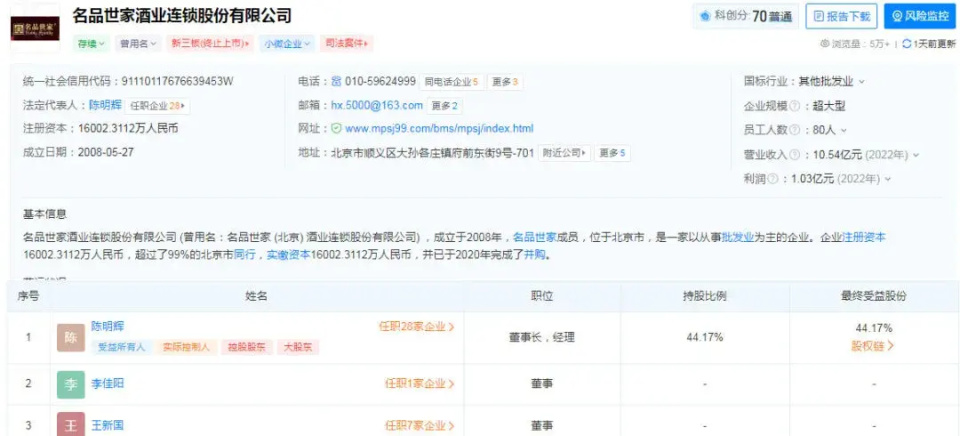Open the 股权链 link
The width and height of the screenshot is (960, 436).
[x=873, y=345]
